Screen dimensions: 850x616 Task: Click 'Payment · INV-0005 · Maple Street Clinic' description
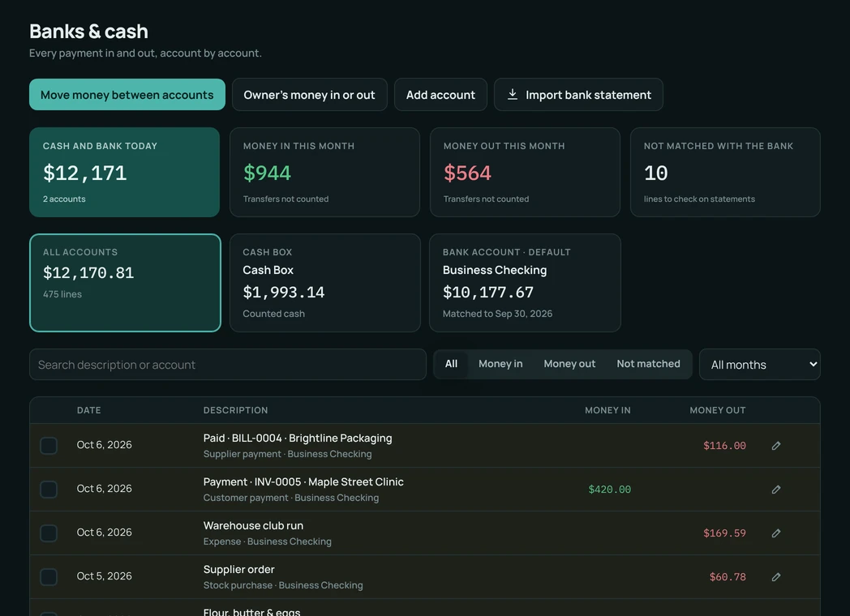303,481
